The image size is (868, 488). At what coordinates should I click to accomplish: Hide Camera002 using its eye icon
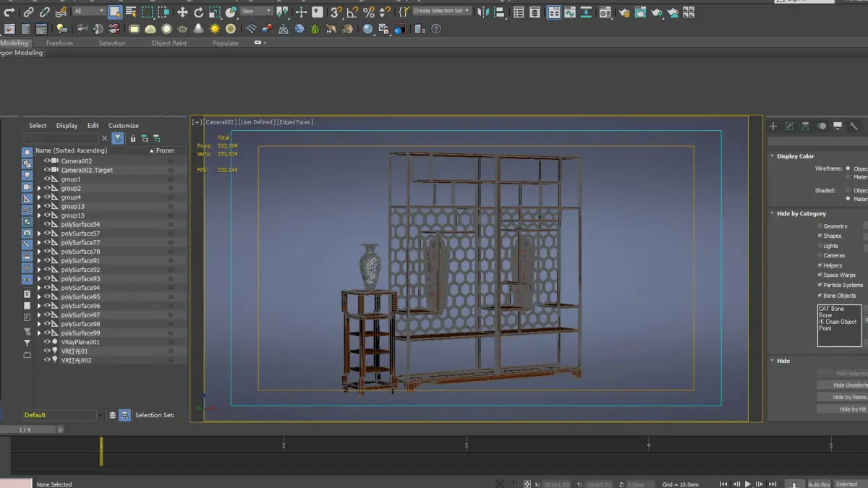[47, 161]
